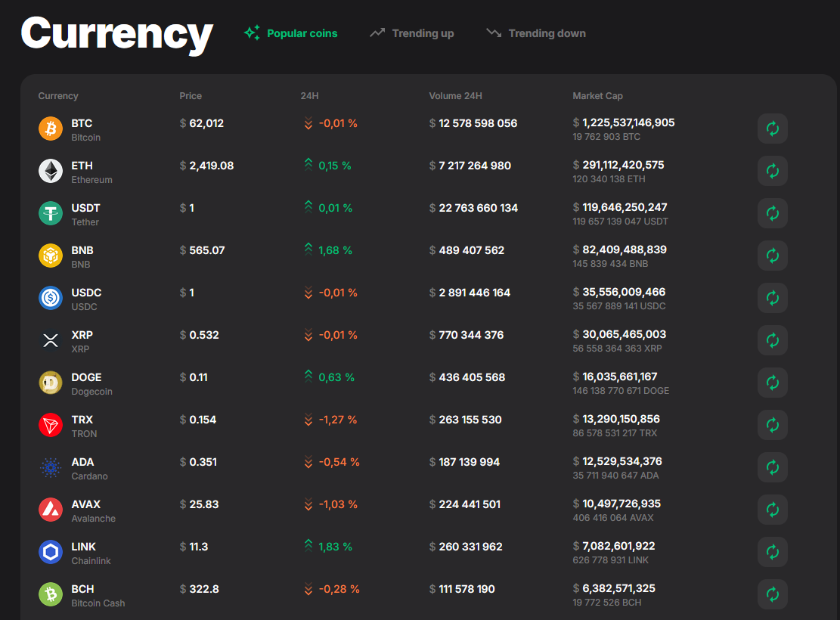Switch to the Trending up tab
Image resolution: width=840 pixels, height=620 pixels.
coord(411,33)
